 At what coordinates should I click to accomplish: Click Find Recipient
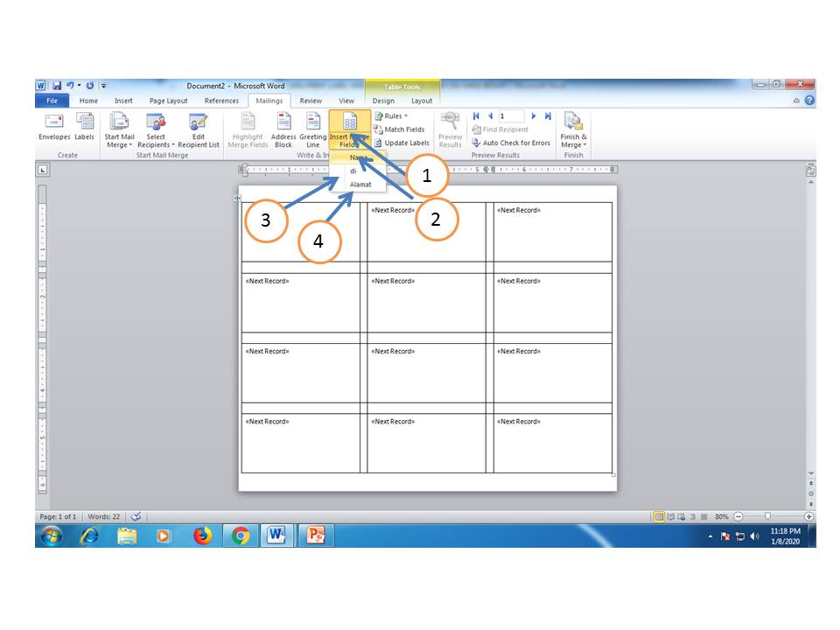click(500, 129)
